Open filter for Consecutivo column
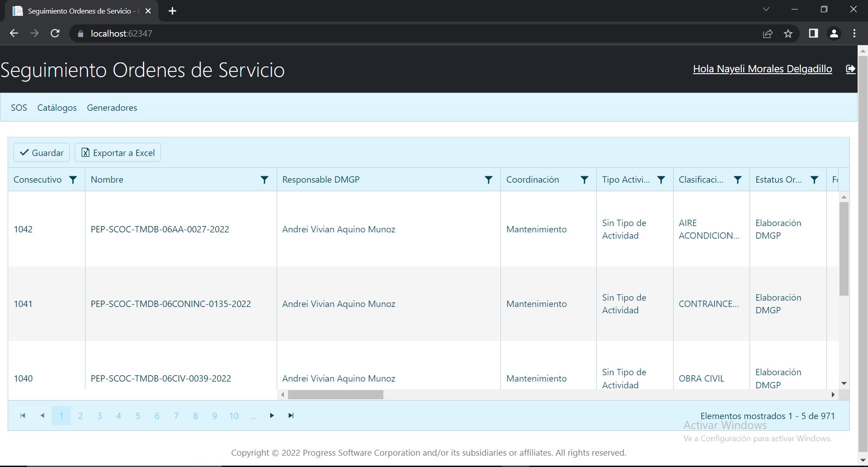The width and height of the screenshot is (868, 467). coord(73,180)
